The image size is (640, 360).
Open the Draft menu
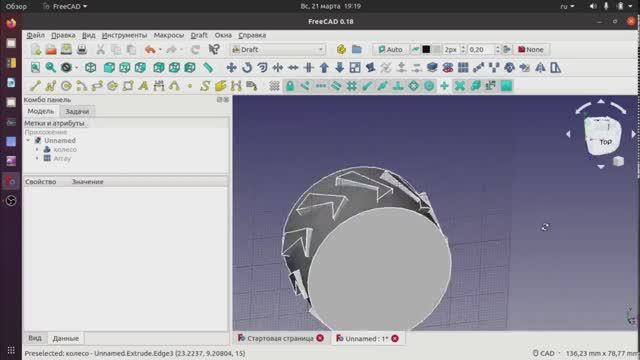(x=199, y=36)
